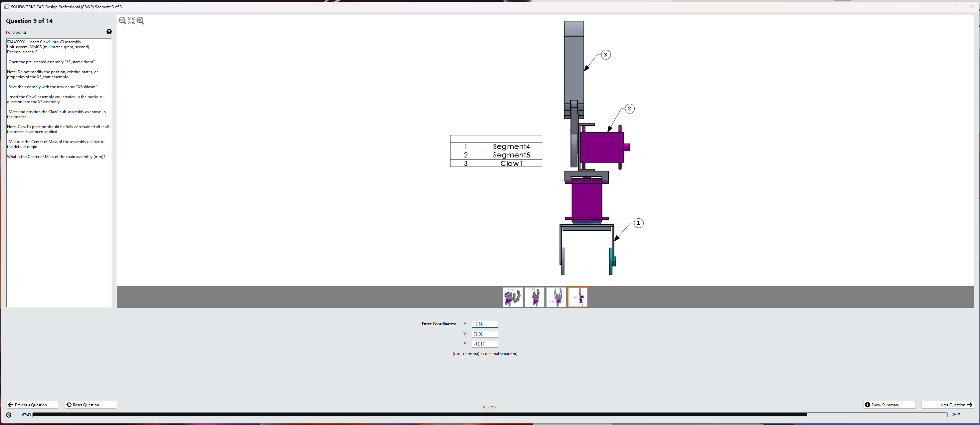Click the SOLIDWORKS exam title bar icon
The image size is (980, 425).
tap(6, 7)
